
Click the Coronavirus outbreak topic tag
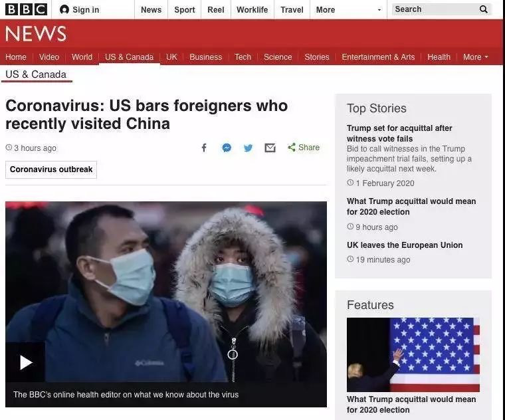coord(51,169)
